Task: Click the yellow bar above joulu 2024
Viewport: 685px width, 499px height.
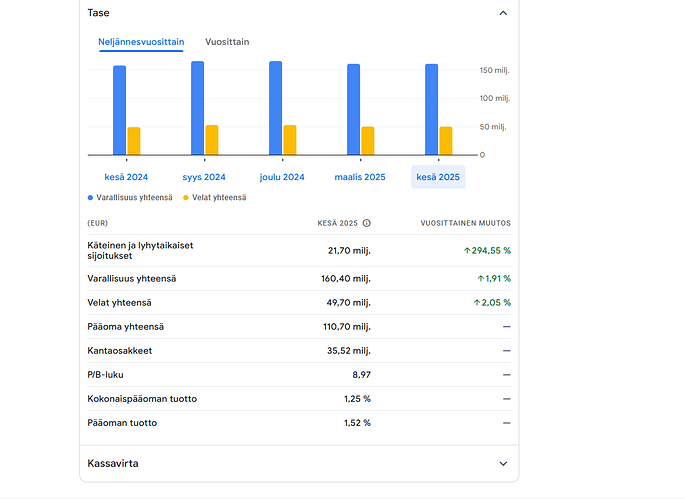Action: tap(290, 140)
